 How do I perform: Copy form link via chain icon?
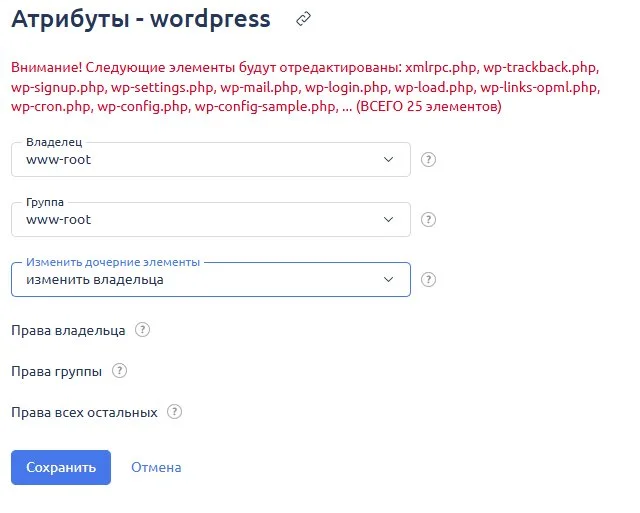pos(303,19)
